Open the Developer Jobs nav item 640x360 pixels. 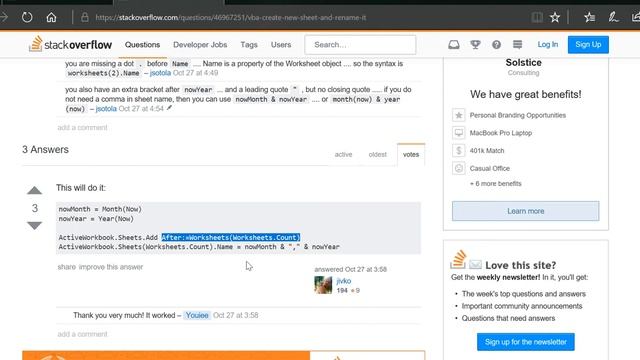pyautogui.click(x=200, y=45)
